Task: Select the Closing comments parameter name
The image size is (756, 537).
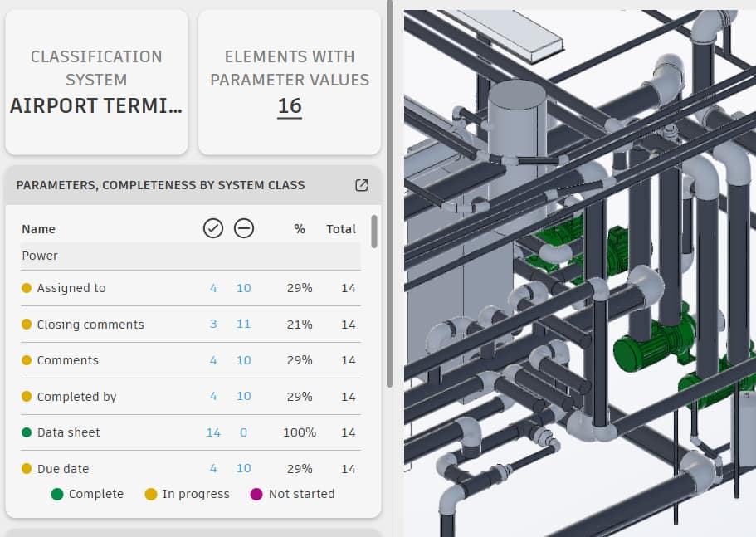Action: tap(90, 325)
